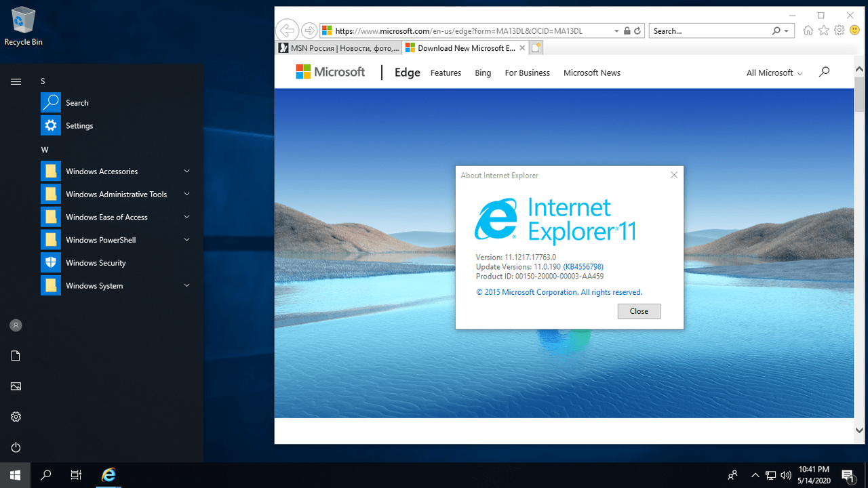The image size is (868, 488).
Task: Click the Edge link in page header
Action: 408,73
